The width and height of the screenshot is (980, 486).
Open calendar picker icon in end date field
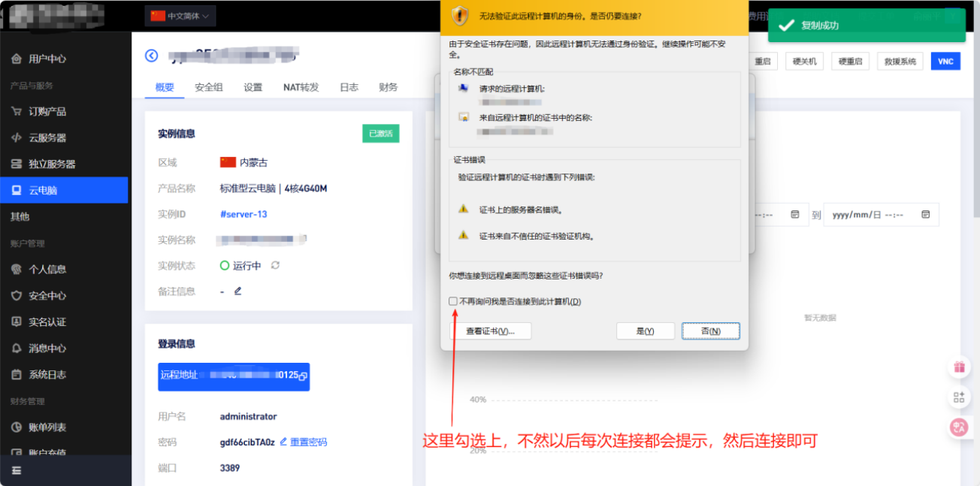(x=925, y=214)
